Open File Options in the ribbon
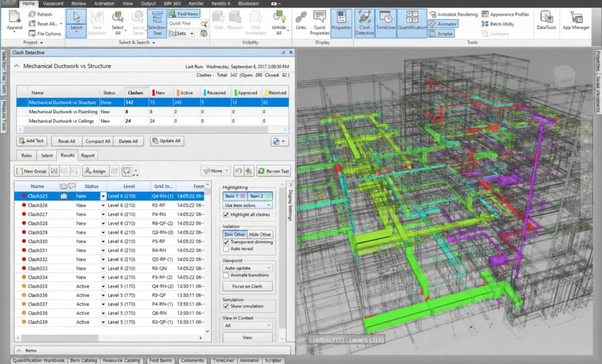Viewport: 602px width, 364px height. tap(45, 34)
